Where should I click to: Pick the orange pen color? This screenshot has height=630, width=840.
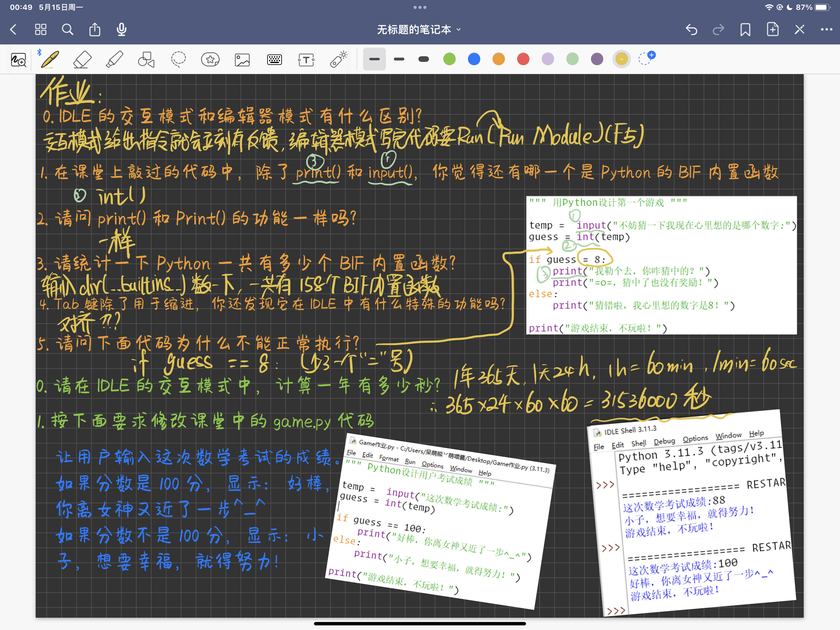pos(499,59)
